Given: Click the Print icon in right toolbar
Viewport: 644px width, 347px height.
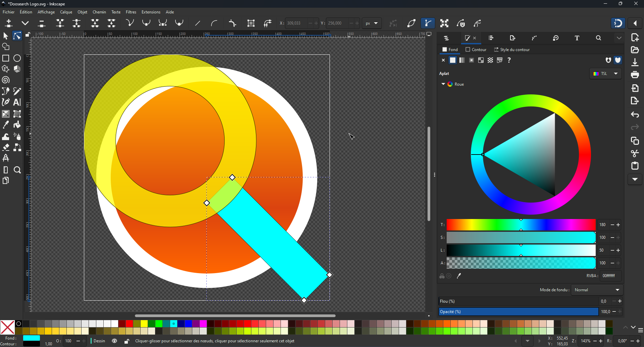Looking at the screenshot, I should 635,75.
